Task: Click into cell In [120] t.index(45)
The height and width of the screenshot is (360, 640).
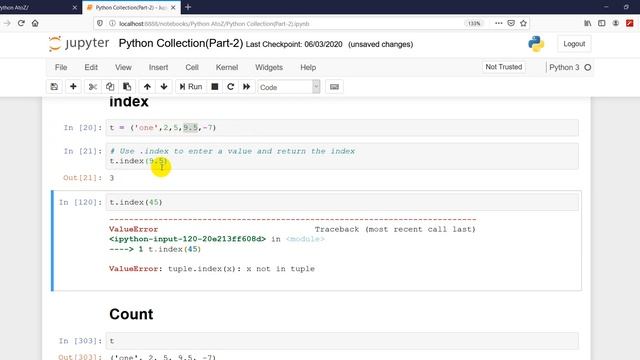Action: click(342, 202)
